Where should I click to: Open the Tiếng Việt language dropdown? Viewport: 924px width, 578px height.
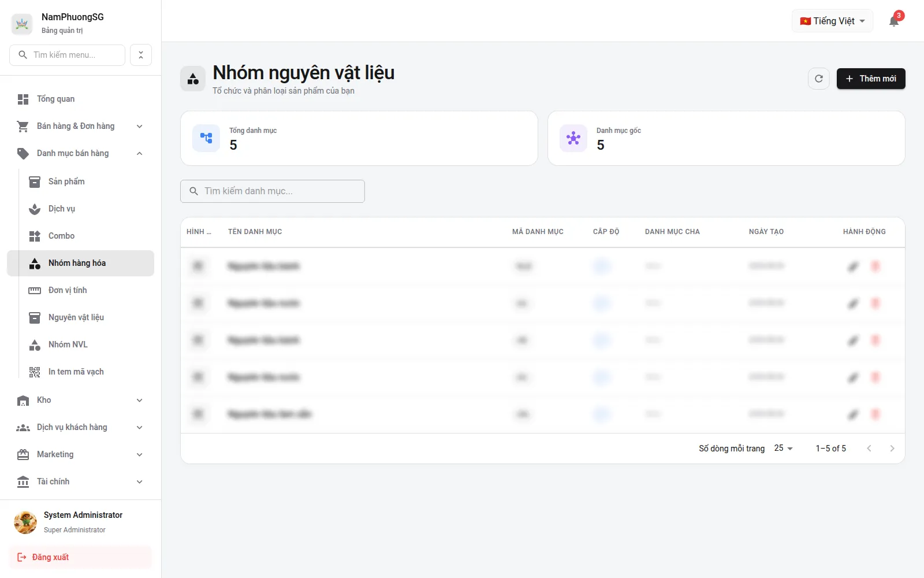[x=832, y=21]
